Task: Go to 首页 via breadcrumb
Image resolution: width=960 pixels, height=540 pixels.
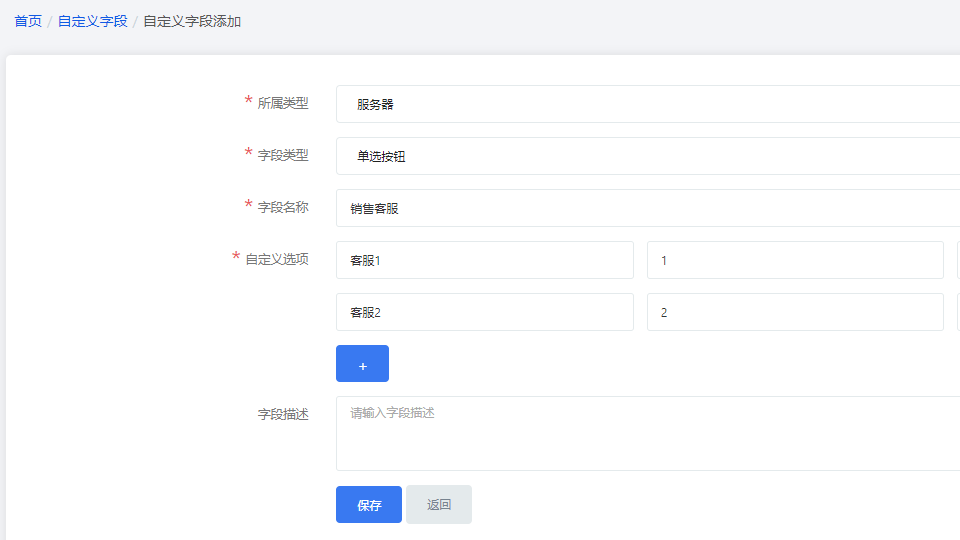Action: click(28, 21)
